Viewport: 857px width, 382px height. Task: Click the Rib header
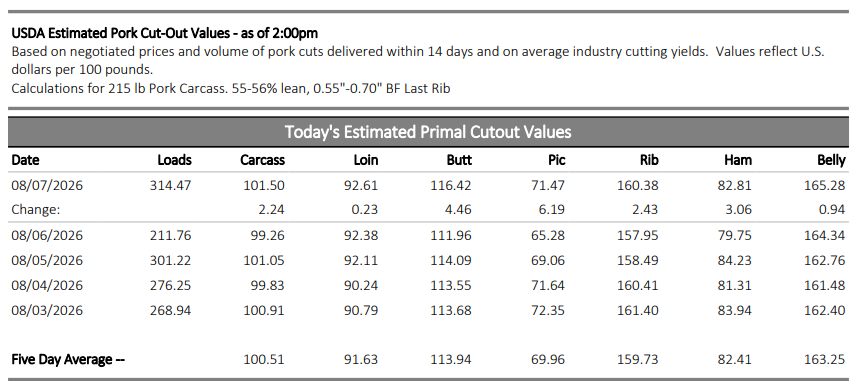(649, 160)
